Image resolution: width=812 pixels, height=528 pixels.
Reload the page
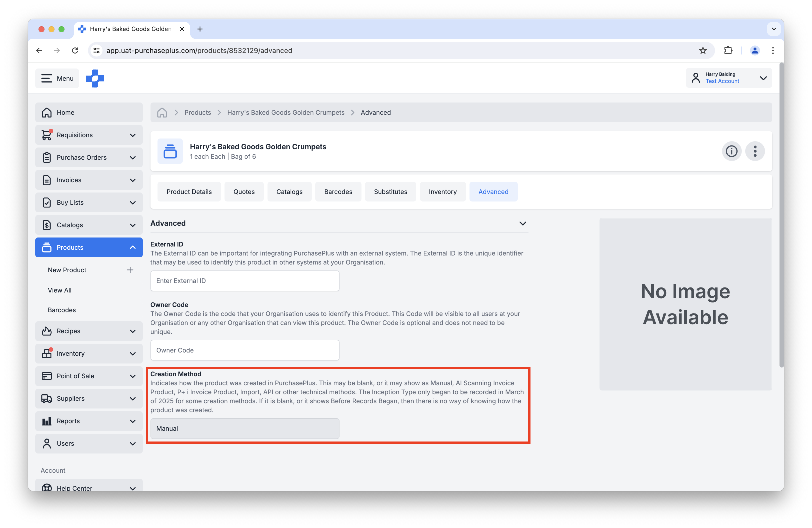[75, 50]
